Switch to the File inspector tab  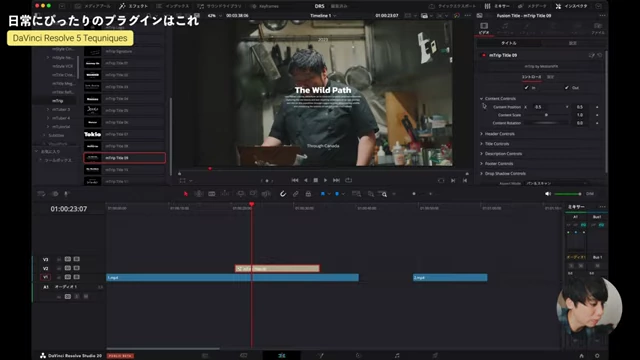pos(598,28)
